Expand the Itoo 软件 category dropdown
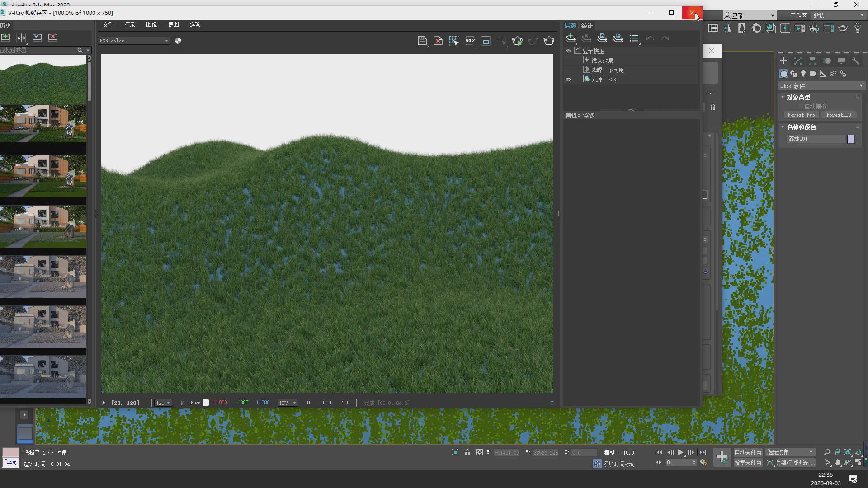The image size is (868, 488). (x=821, y=86)
